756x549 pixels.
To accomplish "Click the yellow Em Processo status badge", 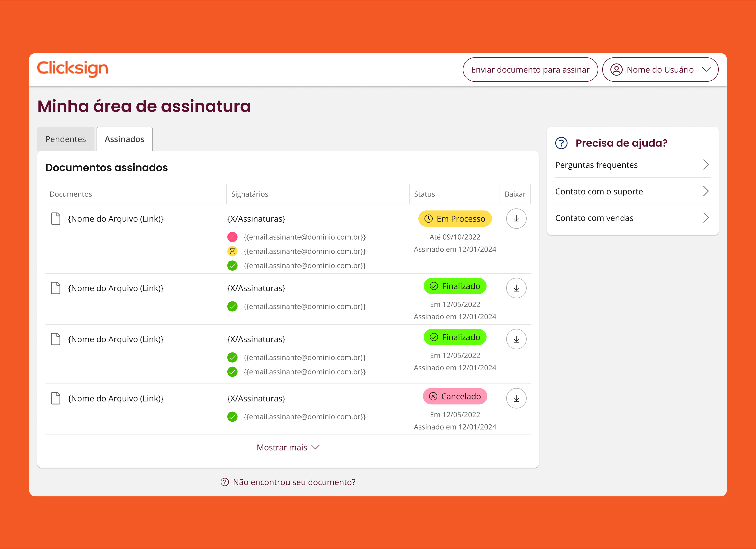I will pyautogui.click(x=455, y=218).
